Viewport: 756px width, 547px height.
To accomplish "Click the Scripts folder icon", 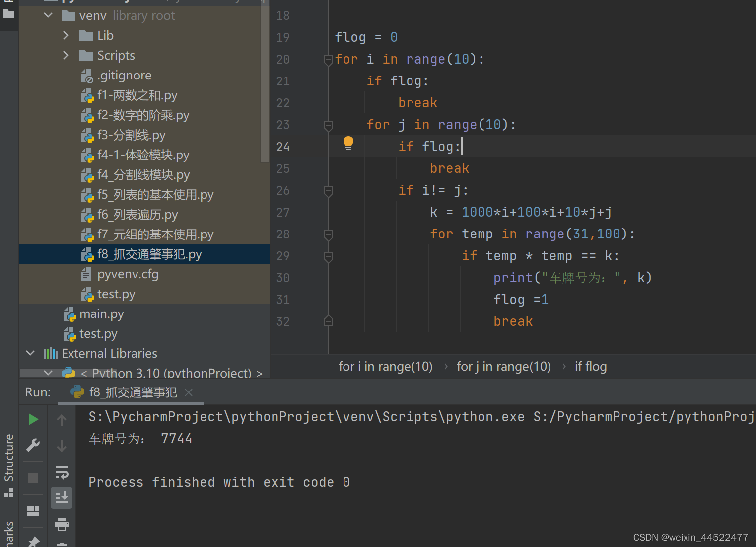I will [86, 55].
